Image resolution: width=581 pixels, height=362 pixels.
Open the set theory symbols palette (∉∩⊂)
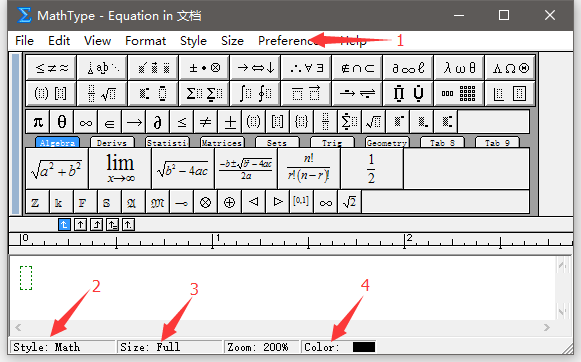357,68
